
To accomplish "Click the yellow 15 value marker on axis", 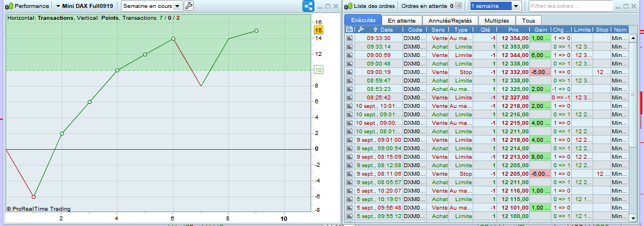I will click(x=318, y=31).
